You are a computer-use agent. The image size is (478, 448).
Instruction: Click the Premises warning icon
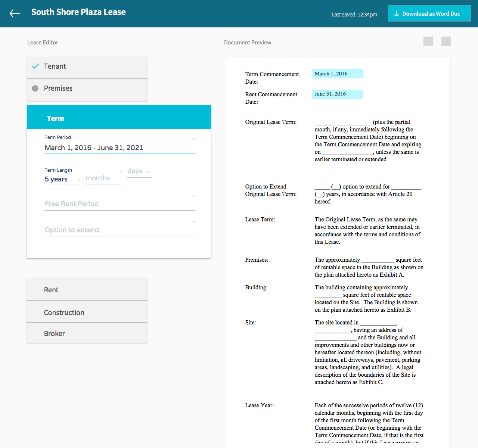tap(35, 88)
